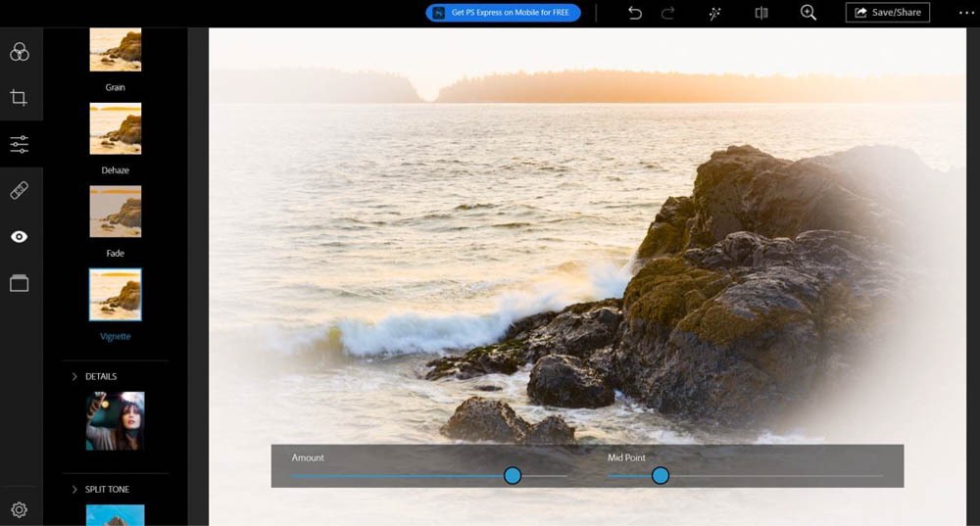Image resolution: width=980 pixels, height=526 pixels.
Task: Select the Red Eye tool icon
Action: (20, 237)
